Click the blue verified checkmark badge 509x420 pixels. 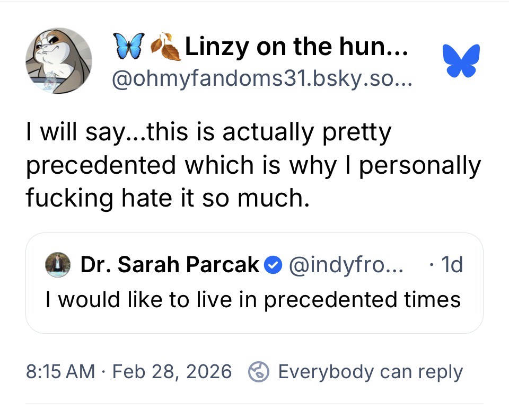point(273,265)
